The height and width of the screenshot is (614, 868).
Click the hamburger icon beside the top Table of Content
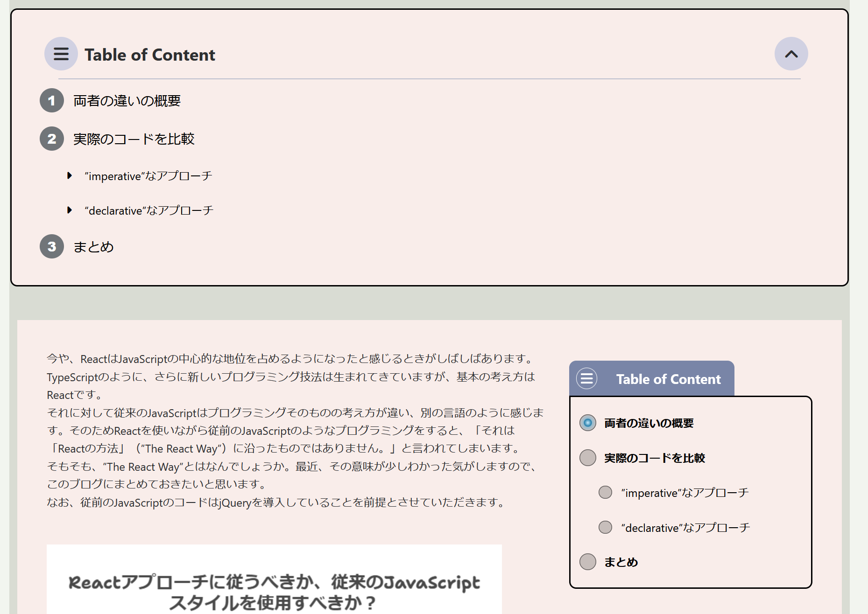61,54
